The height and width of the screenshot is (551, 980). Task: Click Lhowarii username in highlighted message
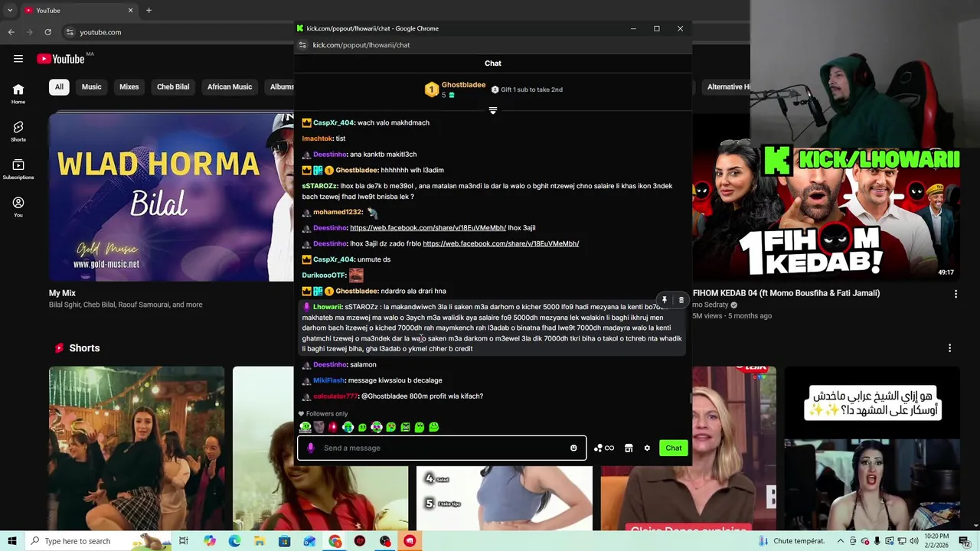pyautogui.click(x=327, y=307)
